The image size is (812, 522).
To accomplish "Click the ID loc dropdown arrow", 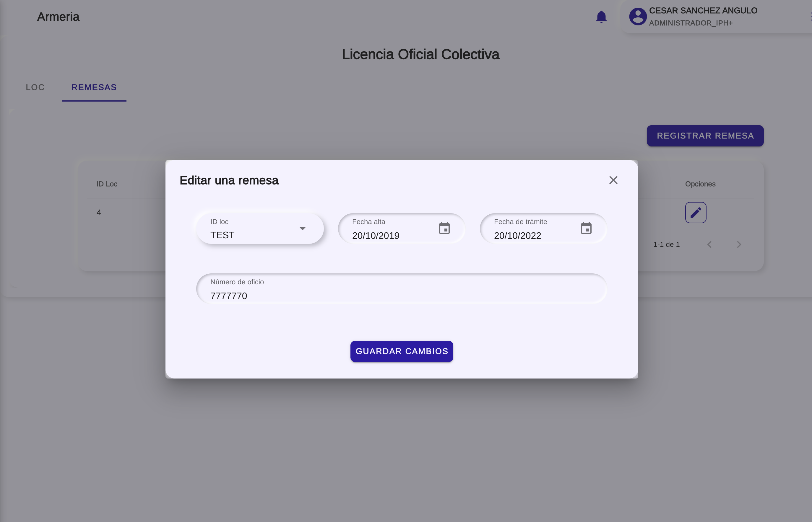I will pyautogui.click(x=302, y=229).
